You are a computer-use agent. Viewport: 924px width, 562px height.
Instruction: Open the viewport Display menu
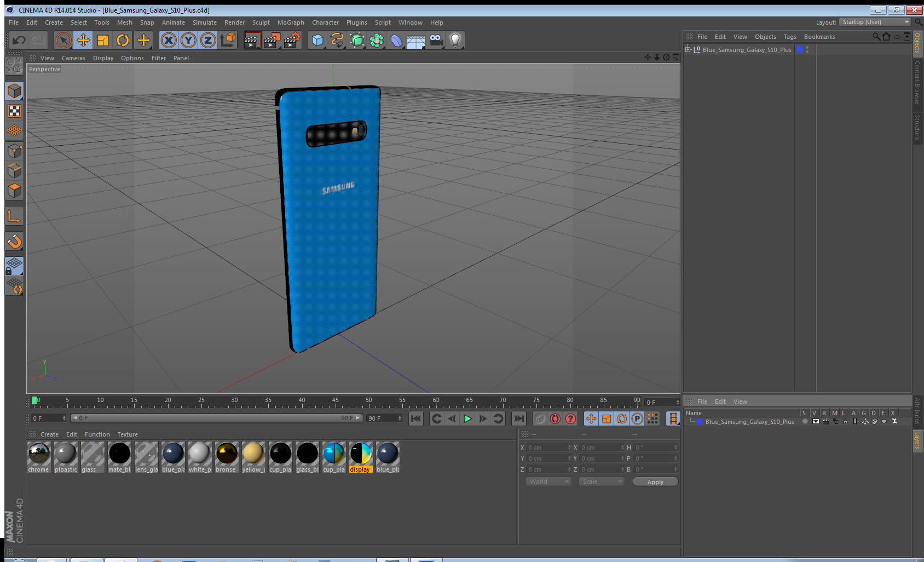coord(103,58)
